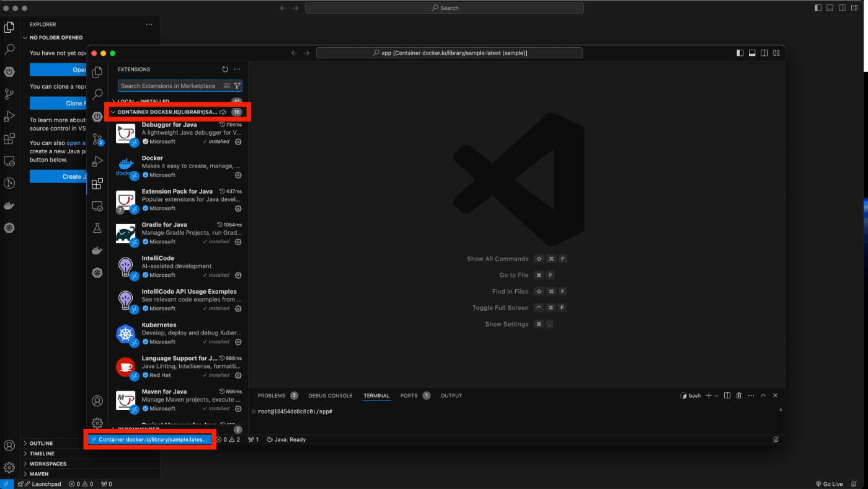This screenshot has height=489, width=868.
Task: Split the terminal panel
Action: click(727, 395)
